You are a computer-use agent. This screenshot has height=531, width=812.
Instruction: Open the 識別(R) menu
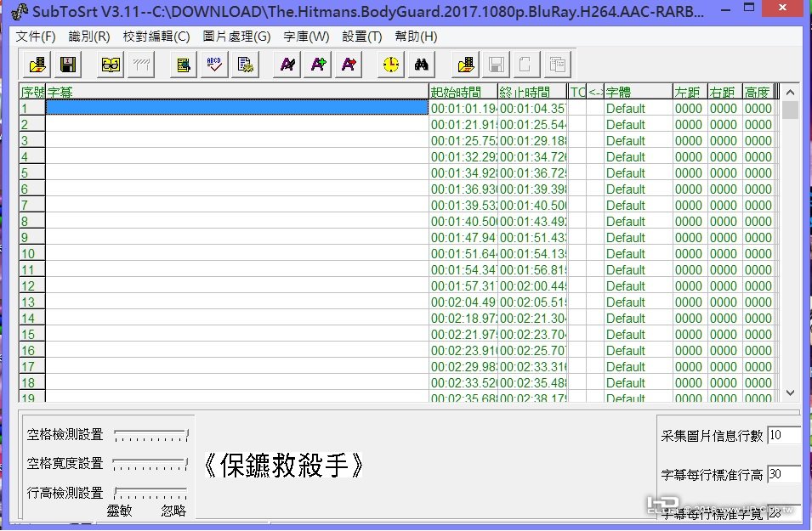tap(89, 37)
